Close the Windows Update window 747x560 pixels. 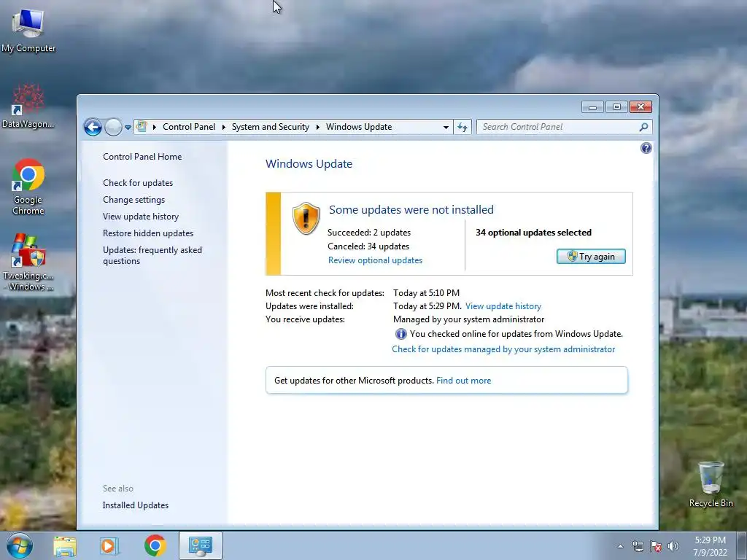click(640, 107)
